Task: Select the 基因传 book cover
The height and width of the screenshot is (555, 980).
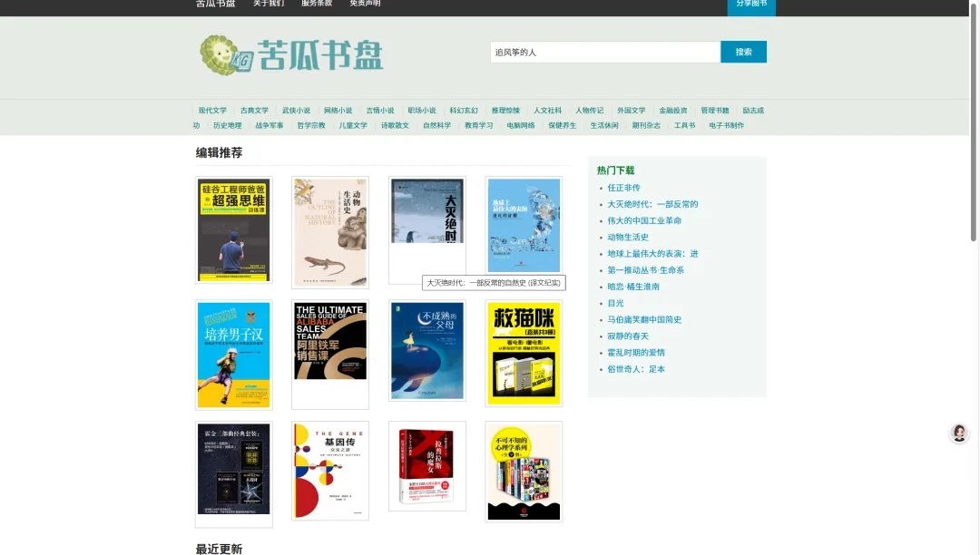Action: coord(330,470)
